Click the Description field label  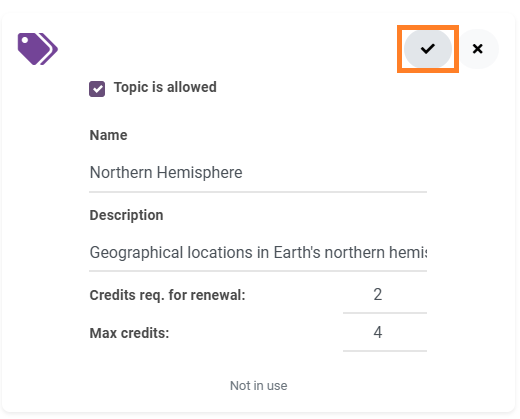(126, 215)
